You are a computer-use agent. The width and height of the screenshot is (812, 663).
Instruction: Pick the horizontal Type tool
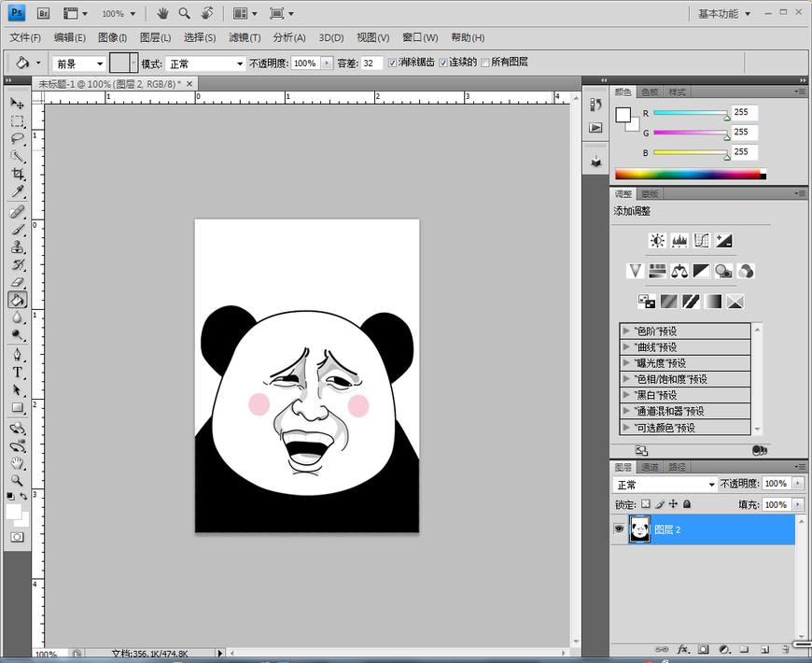pos(17,373)
